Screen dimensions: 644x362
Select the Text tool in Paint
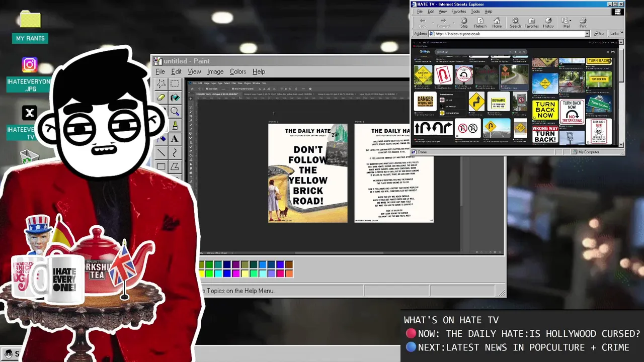coord(175,139)
